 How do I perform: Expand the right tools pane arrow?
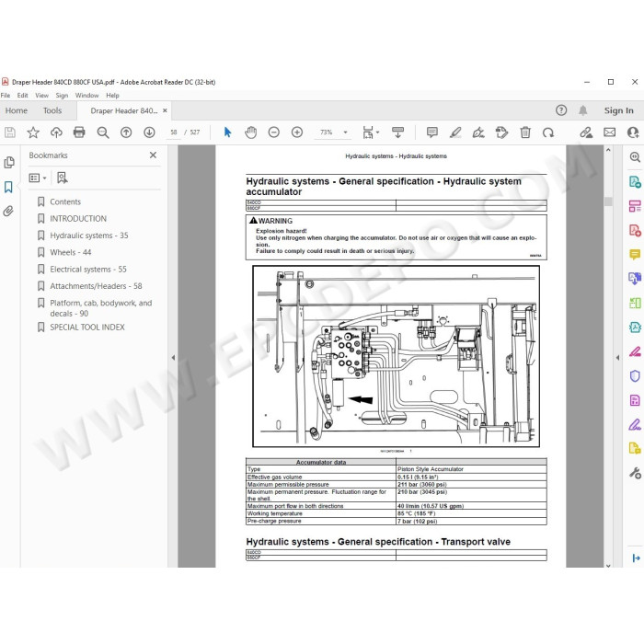coord(636,558)
